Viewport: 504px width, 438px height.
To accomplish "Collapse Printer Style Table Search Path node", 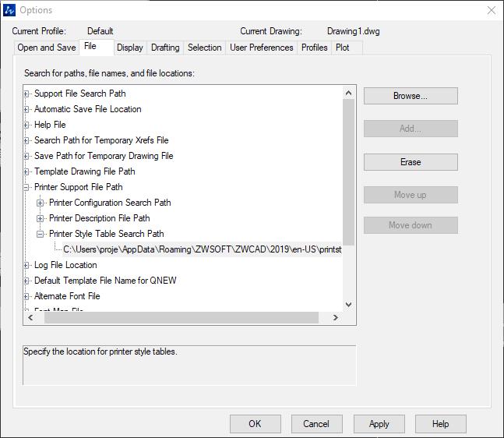I will [x=40, y=234].
